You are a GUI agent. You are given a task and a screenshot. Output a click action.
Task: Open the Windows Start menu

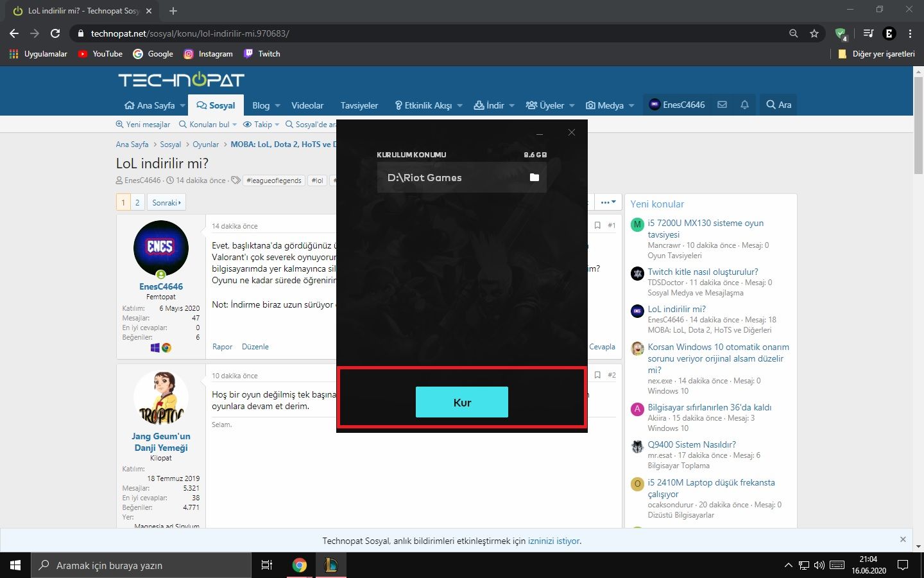pos(15,565)
